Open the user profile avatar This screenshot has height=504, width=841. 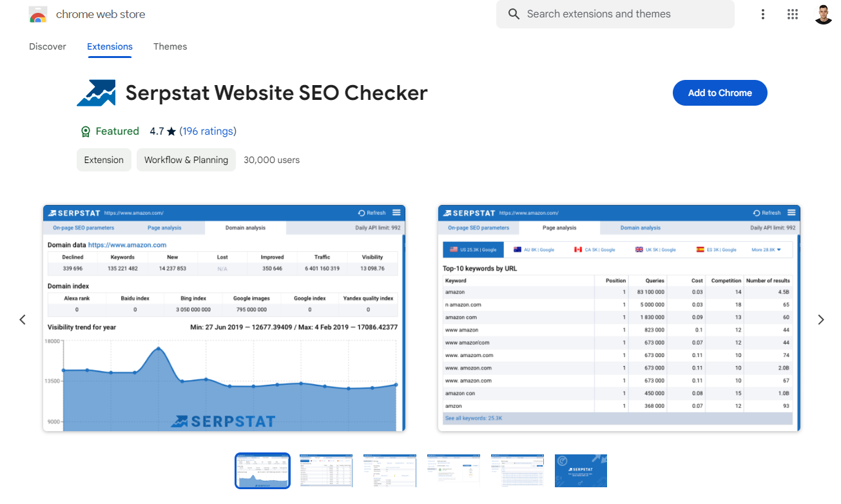(x=824, y=14)
